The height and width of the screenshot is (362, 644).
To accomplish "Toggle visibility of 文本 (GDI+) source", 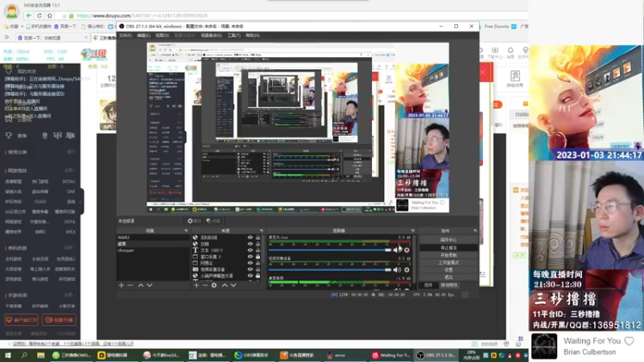I will [250, 250].
